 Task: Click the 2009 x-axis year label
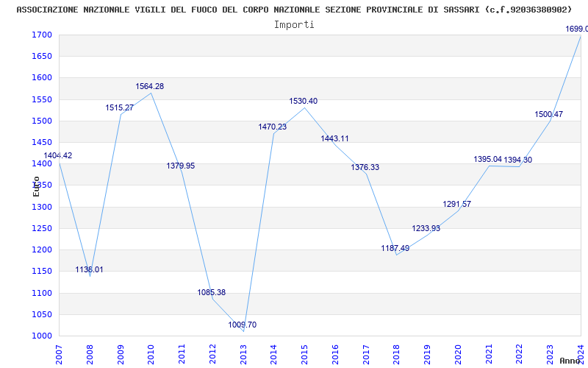[x=120, y=355]
